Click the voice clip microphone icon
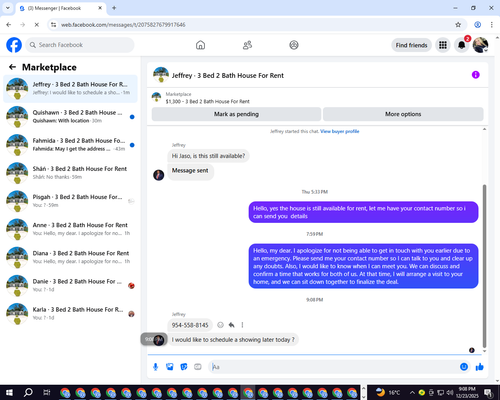 click(x=155, y=367)
